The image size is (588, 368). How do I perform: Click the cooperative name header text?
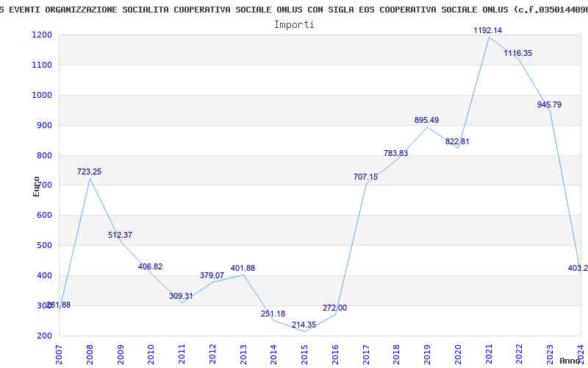coord(294,10)
